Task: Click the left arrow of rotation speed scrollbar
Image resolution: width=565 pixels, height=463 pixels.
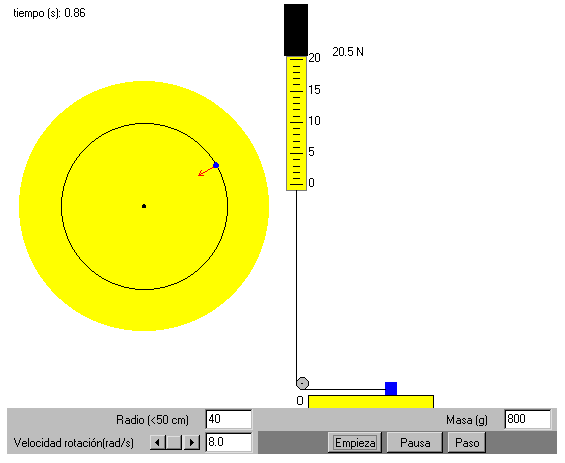Action: pyautogui.click(x=157, y=442)
